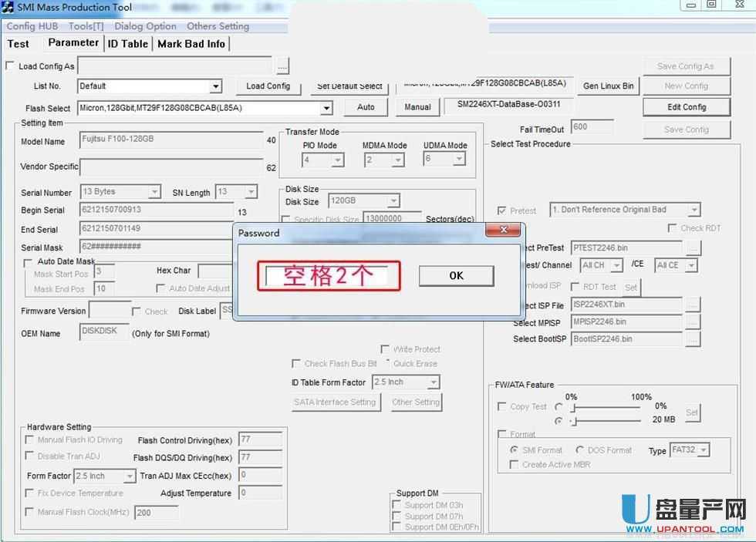Open the List No. Default dropdown
The image size is (756, 542).
(215, 86)
